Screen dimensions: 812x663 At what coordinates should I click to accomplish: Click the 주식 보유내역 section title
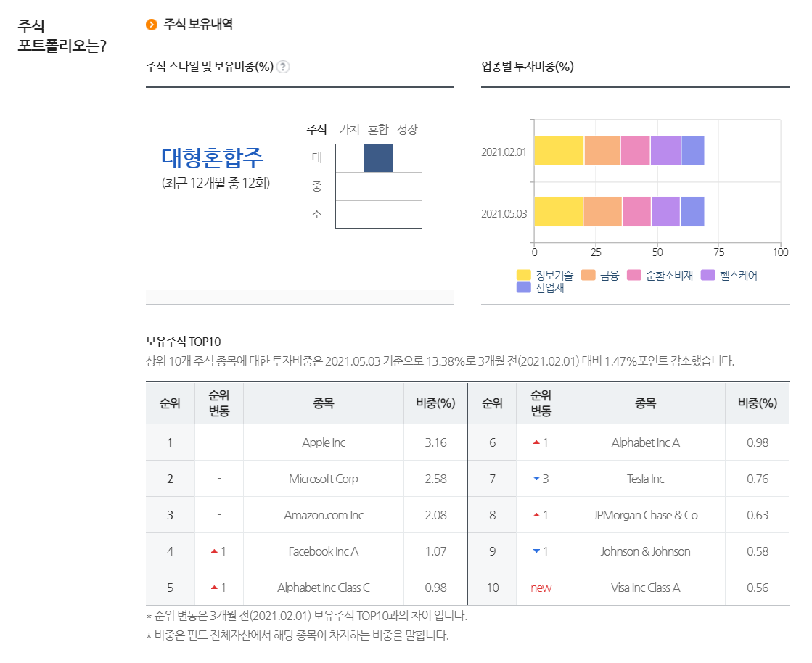pyautogui.click(x=198, y=25)
